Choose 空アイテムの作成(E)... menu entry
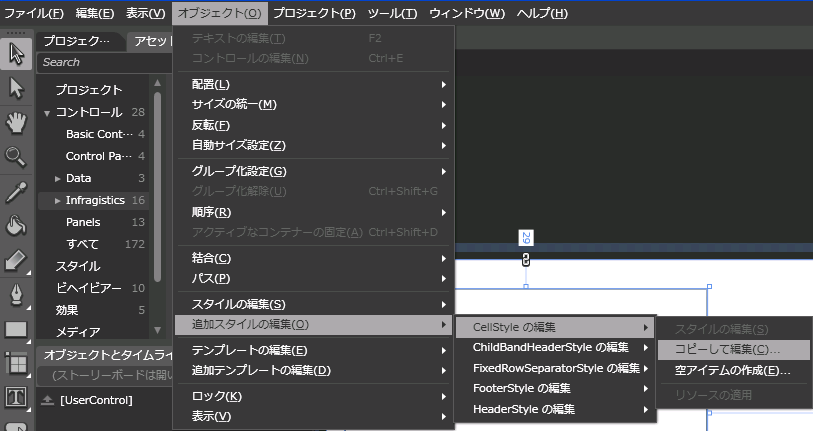813x431 pixels. point(732,370)
